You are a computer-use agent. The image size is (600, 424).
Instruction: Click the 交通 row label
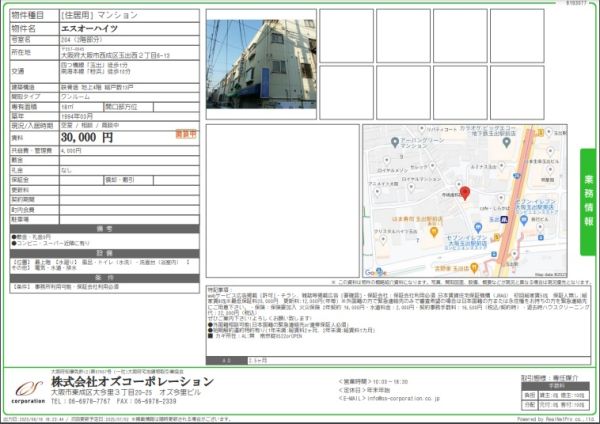(x=18, y=71)
